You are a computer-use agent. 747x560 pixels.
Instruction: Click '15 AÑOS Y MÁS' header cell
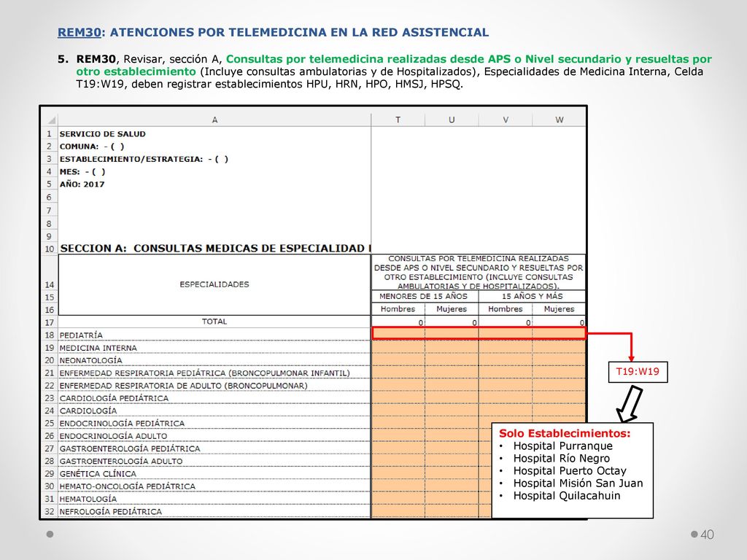pos(532,296)
